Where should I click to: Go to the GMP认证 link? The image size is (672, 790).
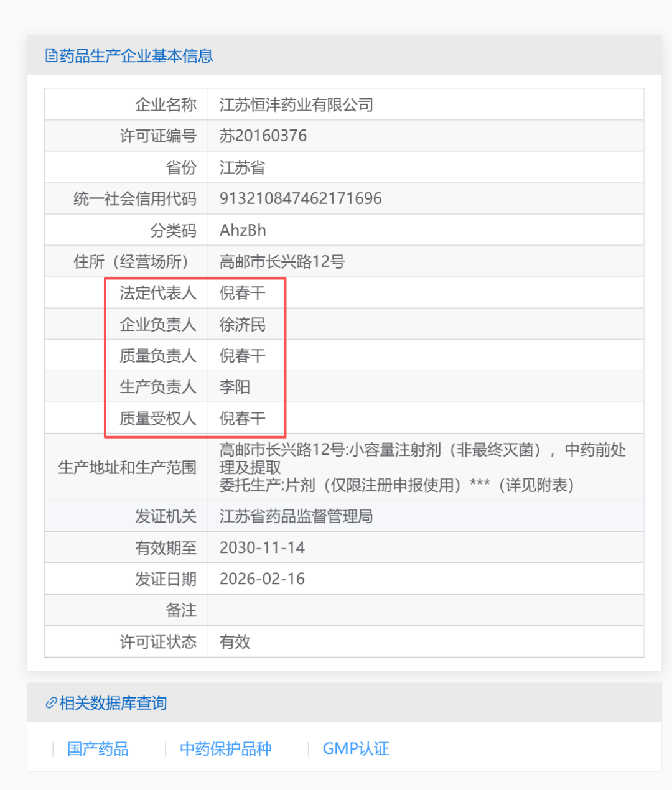[355, 749]
